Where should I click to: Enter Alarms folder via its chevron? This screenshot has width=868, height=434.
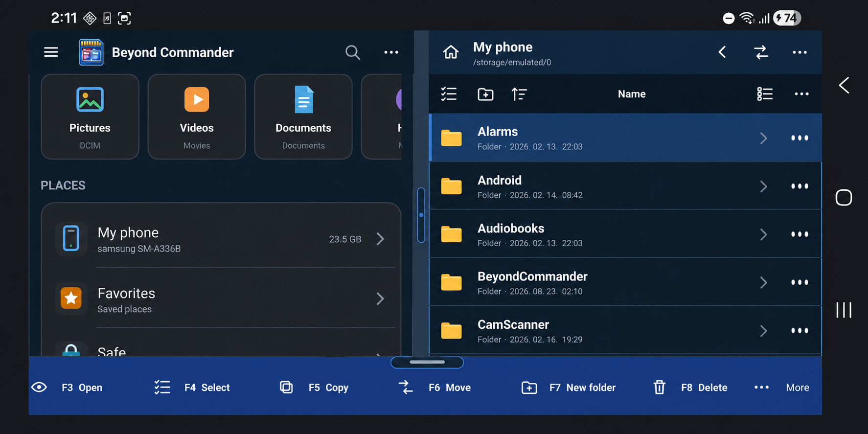pyautogui.click(x=763, y=138)
